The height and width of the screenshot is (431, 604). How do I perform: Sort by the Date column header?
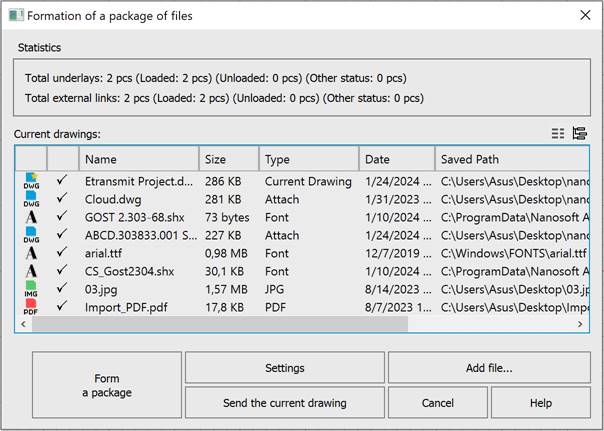coord(397,159)
